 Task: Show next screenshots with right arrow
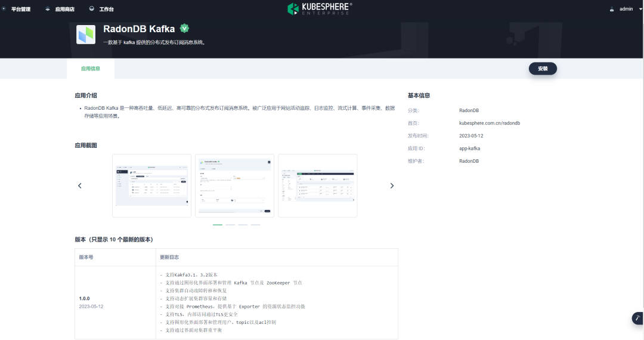392,186
